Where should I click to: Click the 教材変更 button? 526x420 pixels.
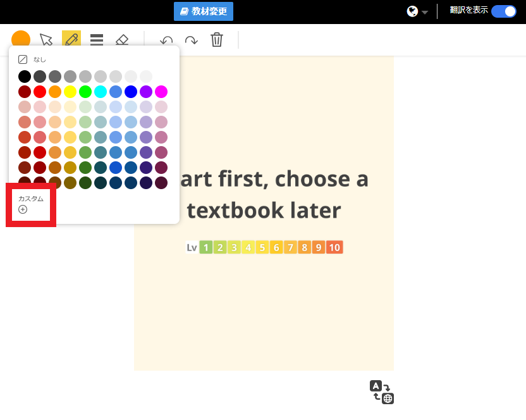(x=204, y=11)
